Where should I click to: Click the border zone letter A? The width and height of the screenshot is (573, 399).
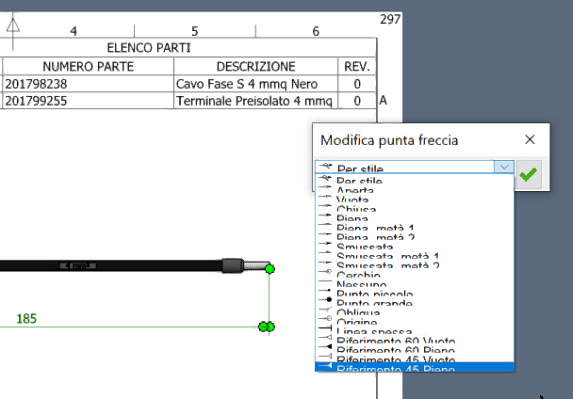[383, 100]
